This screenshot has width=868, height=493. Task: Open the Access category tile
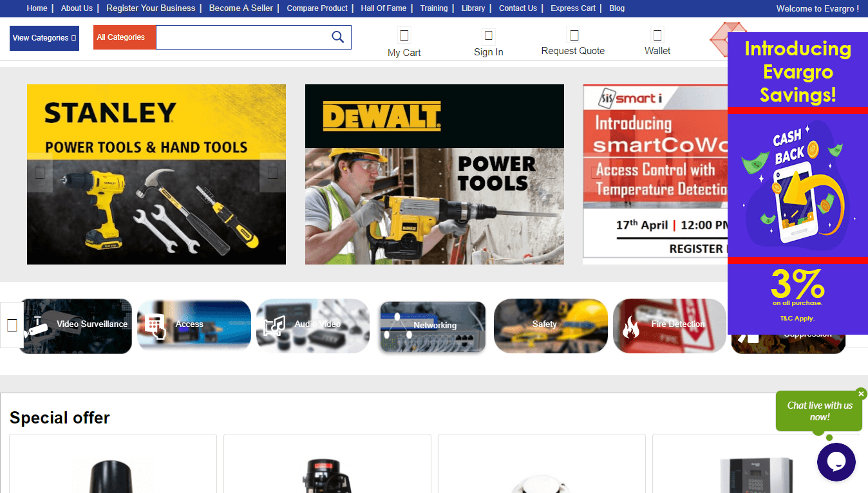(194, 326)
